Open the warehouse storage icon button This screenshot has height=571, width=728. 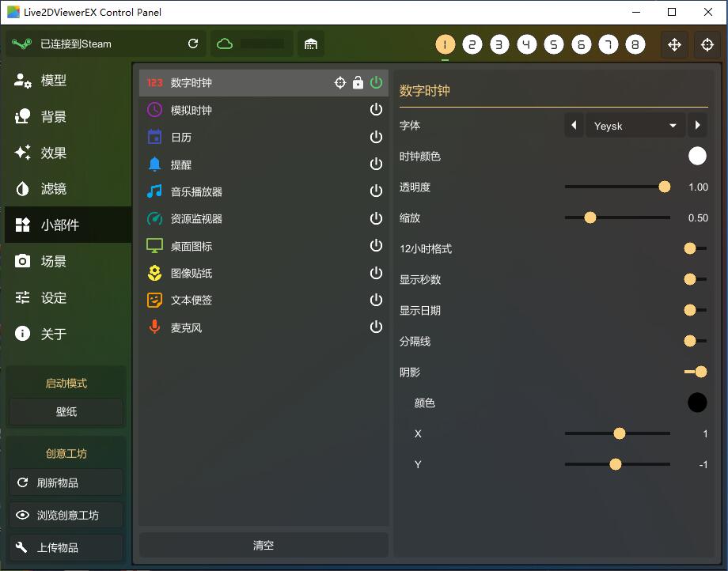coord(311,43)
